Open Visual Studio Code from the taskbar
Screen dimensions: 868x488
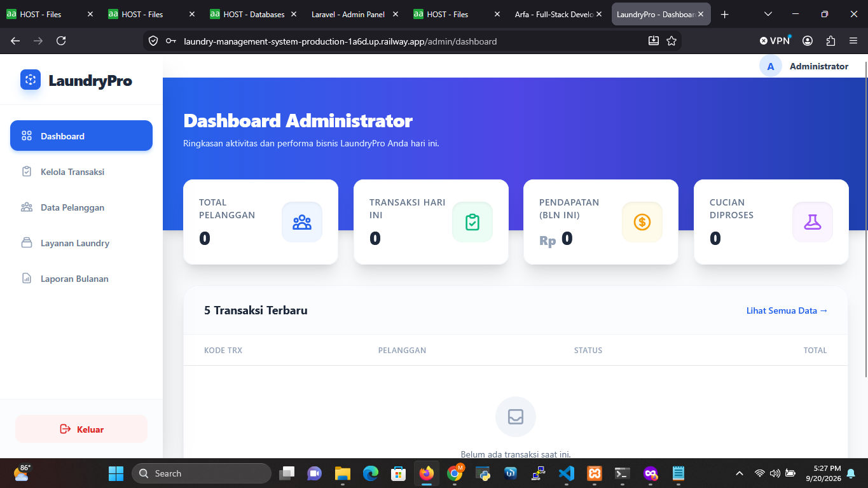(x=566, y=473)
